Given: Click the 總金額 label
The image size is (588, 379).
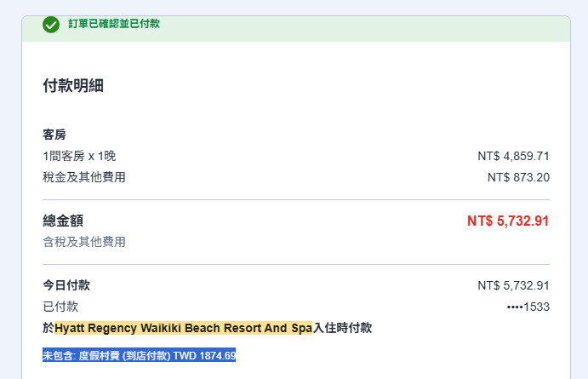Looking at the screenshot, I should (x=63, y=221).
